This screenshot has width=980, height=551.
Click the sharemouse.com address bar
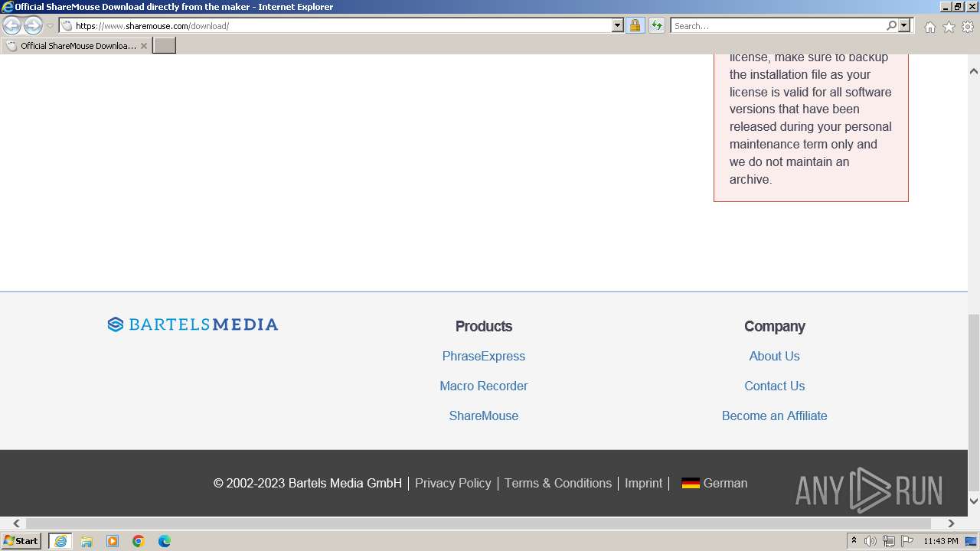335,25
